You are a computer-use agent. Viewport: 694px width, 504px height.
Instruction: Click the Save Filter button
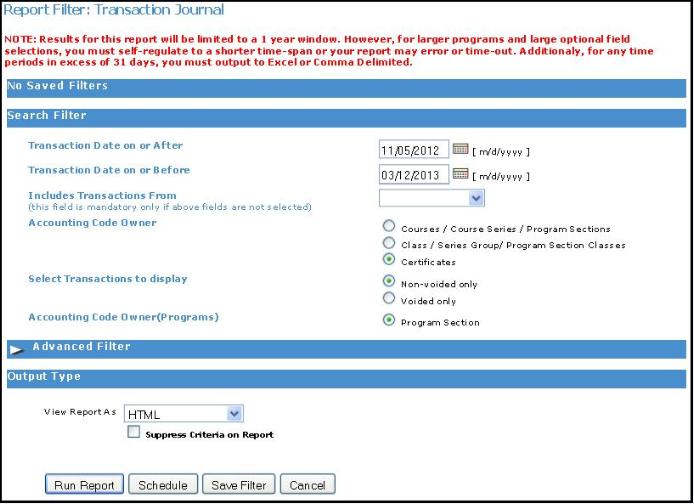point(239,485)
